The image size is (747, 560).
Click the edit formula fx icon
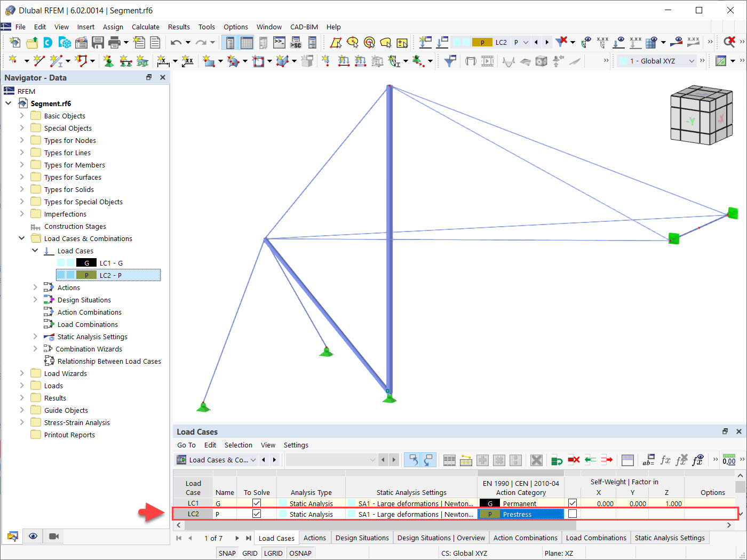click(x=665, y=460)
